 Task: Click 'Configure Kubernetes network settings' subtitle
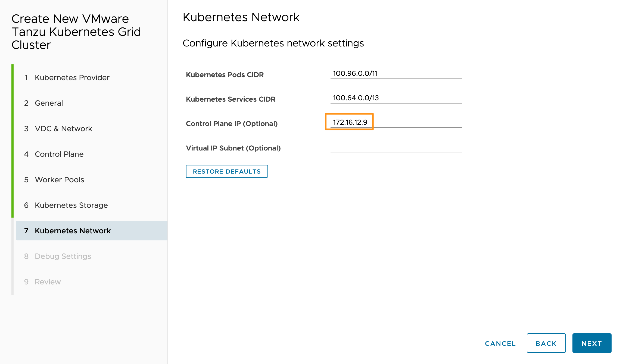click(x=273, y=43)
